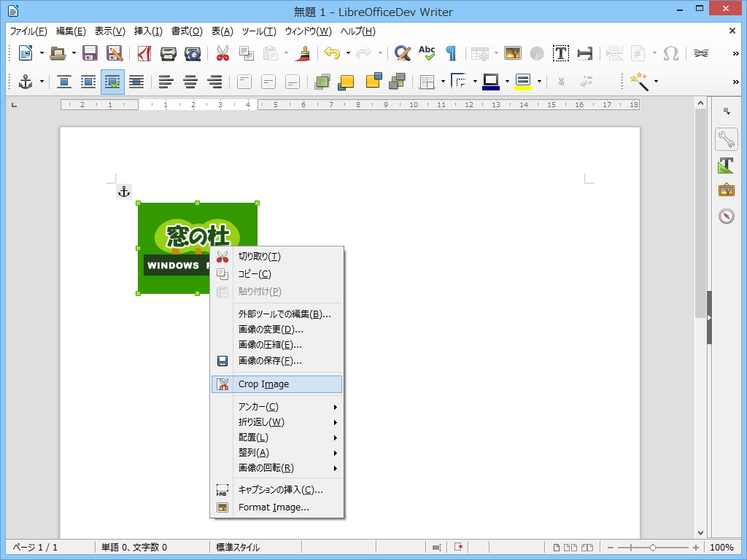Open the border color dropdown arrow
The height and width of the screenshot is (560, 747).
[x=506, y=82]
